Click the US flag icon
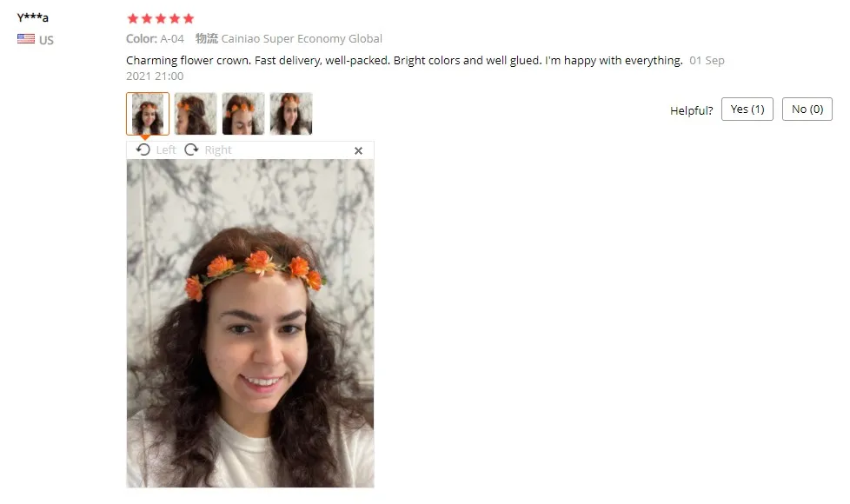 click(26, 39)
